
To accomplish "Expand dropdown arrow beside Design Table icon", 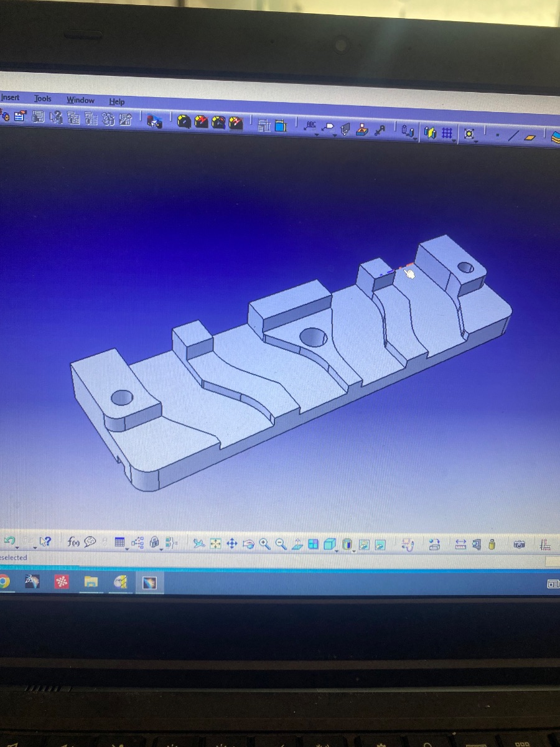I will 127,550.
